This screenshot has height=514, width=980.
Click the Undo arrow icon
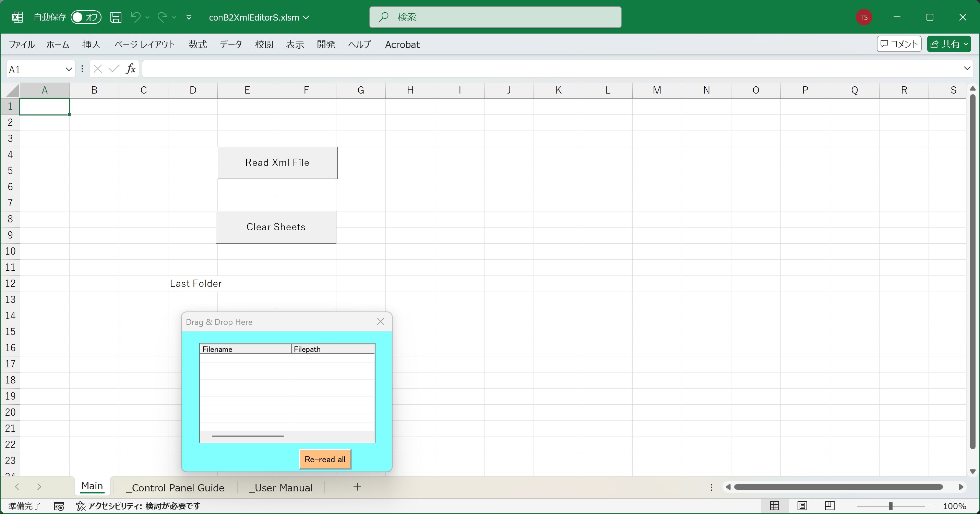pos(135,17)
